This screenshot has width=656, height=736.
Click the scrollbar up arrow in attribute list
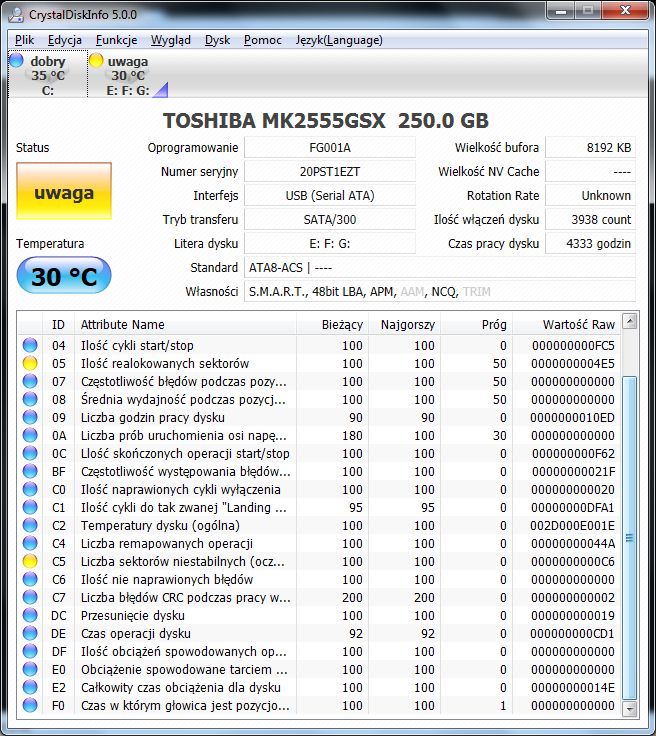click(629, 322)
